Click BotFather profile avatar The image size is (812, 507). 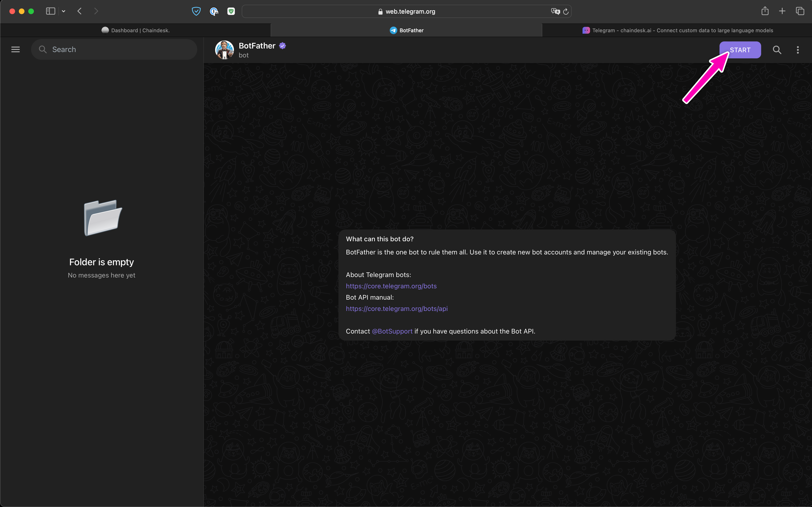coord(224,50)
